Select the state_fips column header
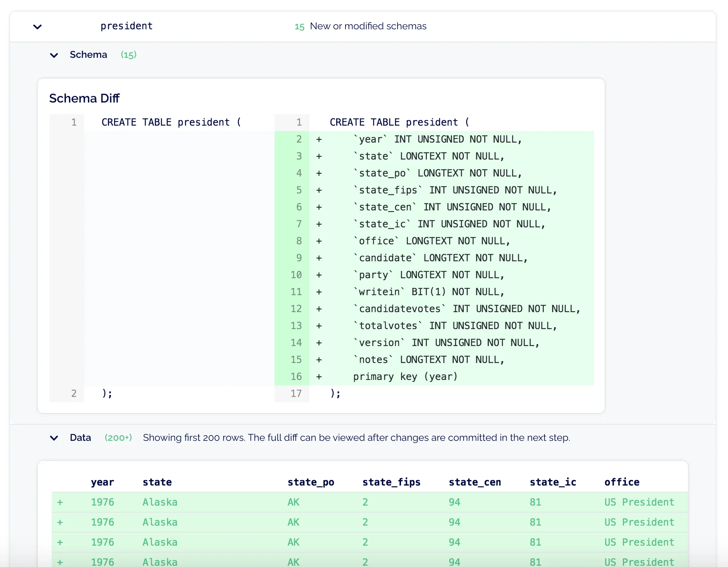 click(391, 482)
